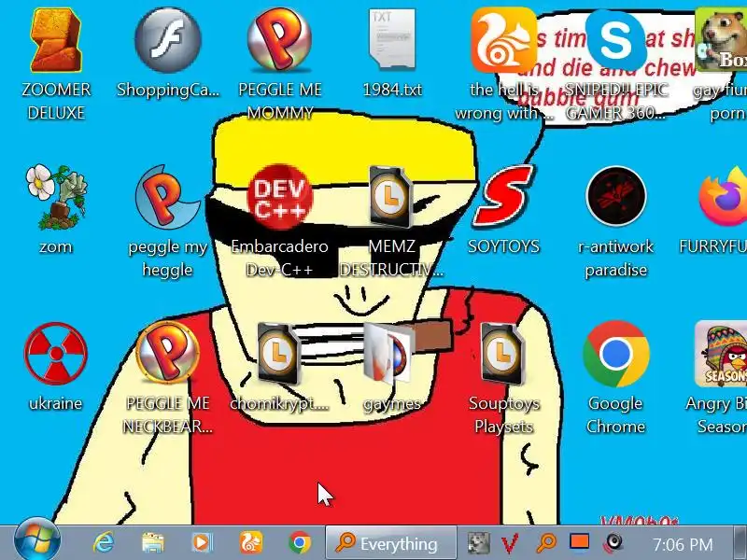Launch Windows Media Player from taskbar
Screen dimensions: 747x560
[x=202, y=543]
